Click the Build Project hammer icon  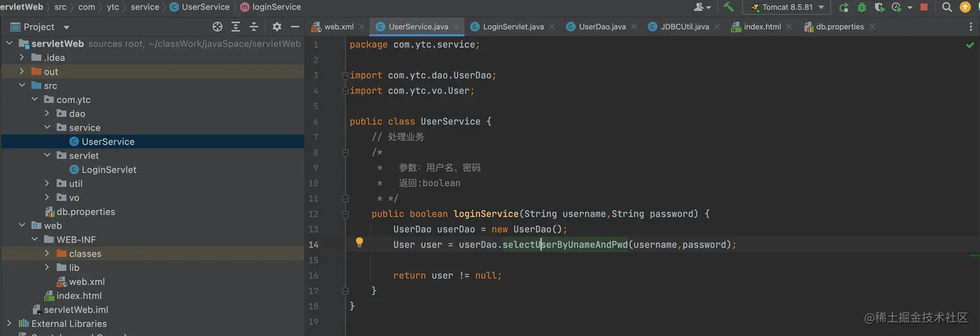[729, 7]
